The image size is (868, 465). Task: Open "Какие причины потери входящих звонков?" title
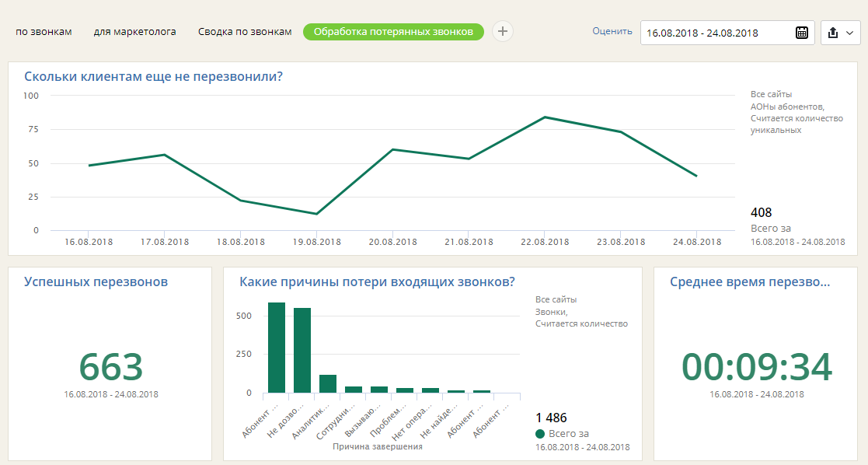(x=377, y=281)
